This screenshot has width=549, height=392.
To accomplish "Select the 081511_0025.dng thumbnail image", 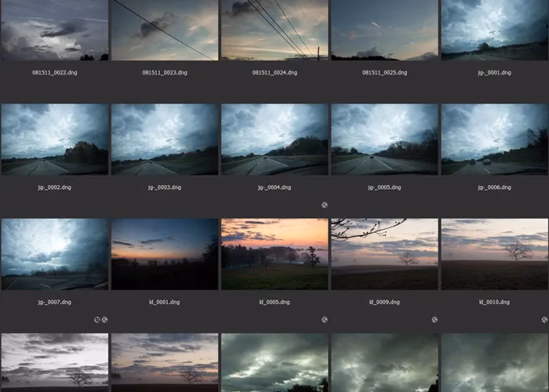I will coord(384,30).
